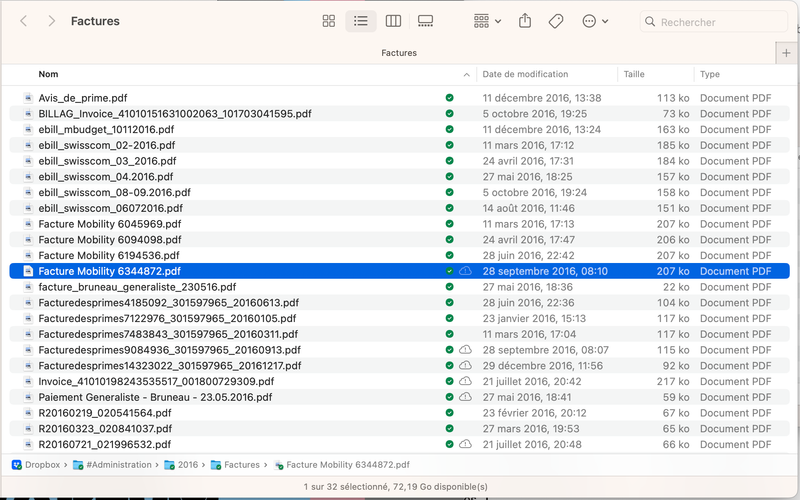Click cloud icon beside Invoice_41010198243535517 file
The height and width of the screenshot is (500, 800).
coord(465,381)
